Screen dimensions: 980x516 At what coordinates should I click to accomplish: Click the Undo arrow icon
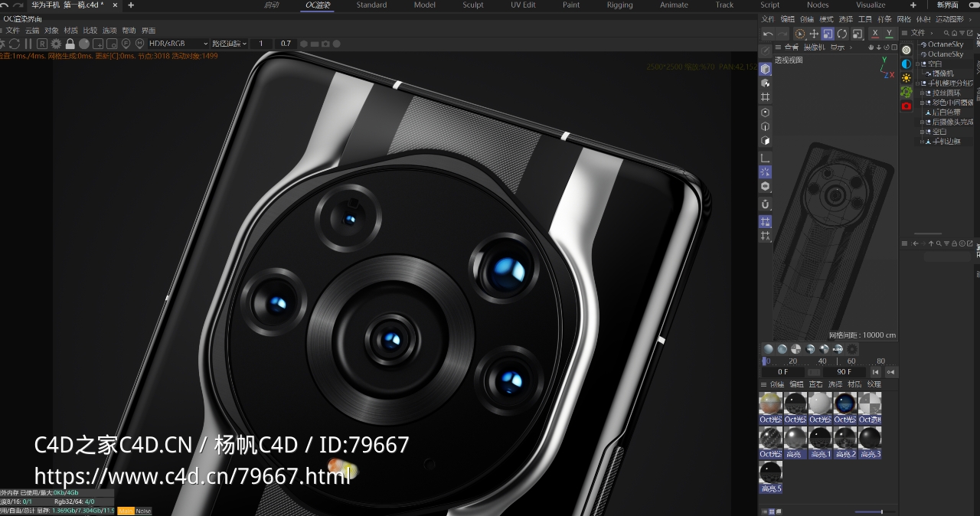[768, 33]
